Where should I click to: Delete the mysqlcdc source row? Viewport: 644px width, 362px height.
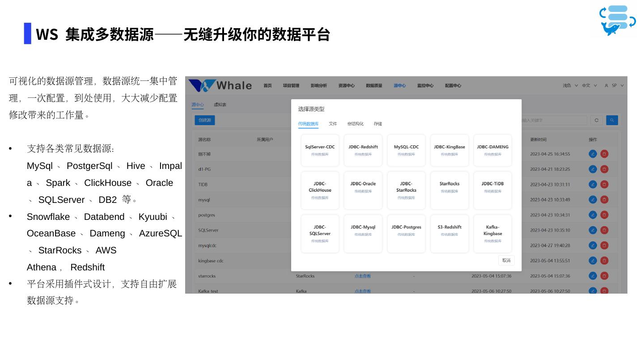[604, 245]
